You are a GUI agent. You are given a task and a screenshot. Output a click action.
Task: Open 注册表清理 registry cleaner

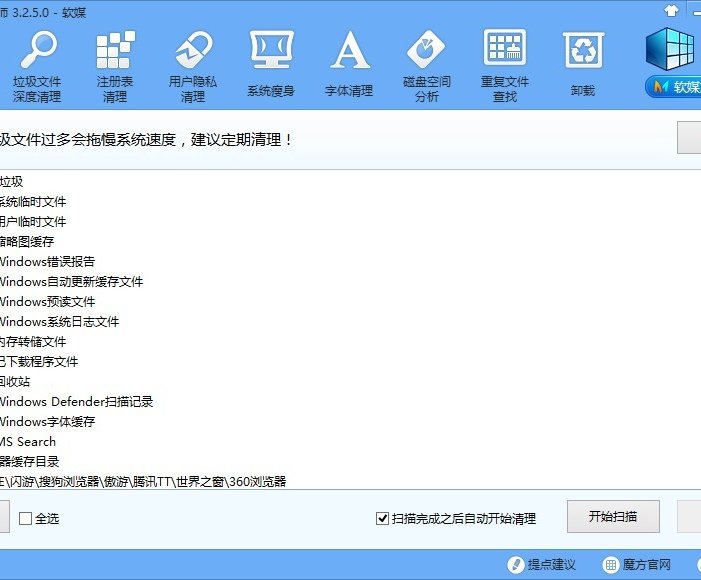click(115, 67)
